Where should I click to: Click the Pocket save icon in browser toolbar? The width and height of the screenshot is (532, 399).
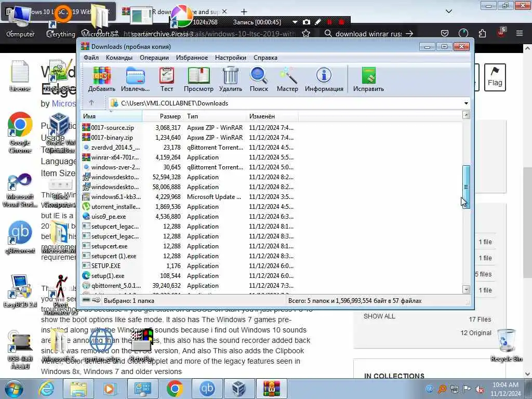click(x=445, y=33)
